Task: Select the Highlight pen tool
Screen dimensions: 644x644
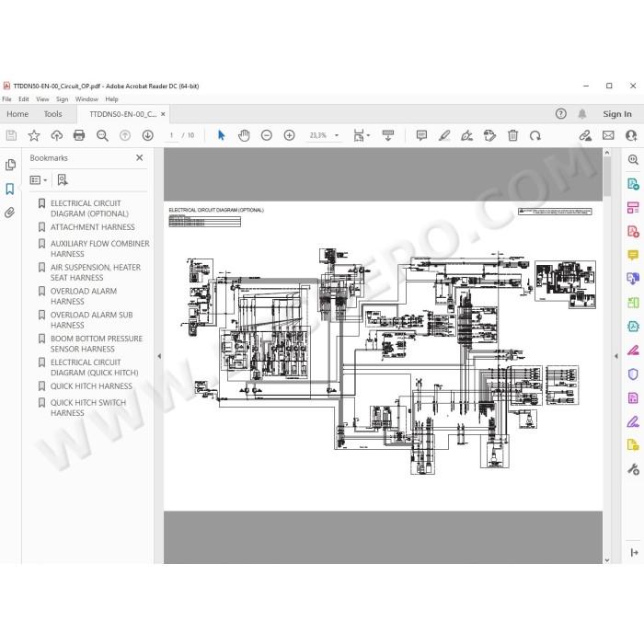Action: tap(444, 135)
